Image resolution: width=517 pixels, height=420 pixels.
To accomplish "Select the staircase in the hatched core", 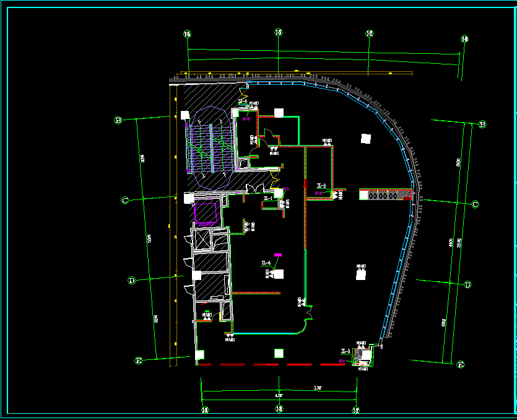I will [211, 147].
